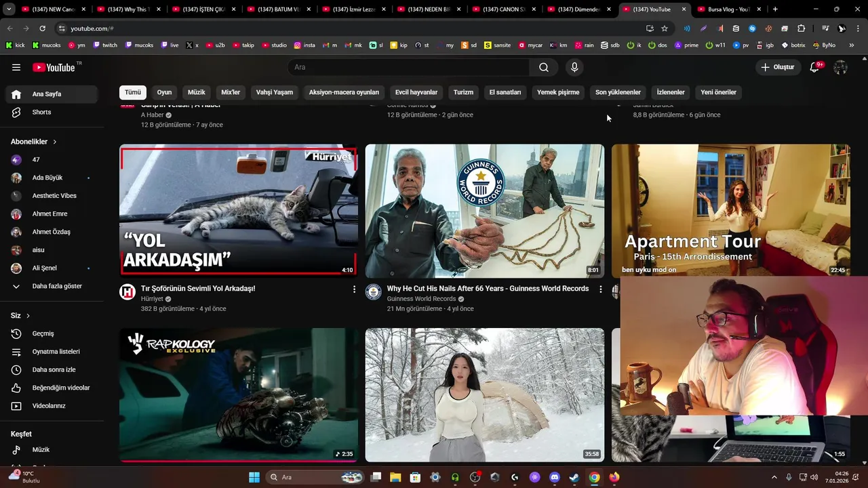Start voice search with the microphone
This screenshot has height=488, width=868.
574,67
